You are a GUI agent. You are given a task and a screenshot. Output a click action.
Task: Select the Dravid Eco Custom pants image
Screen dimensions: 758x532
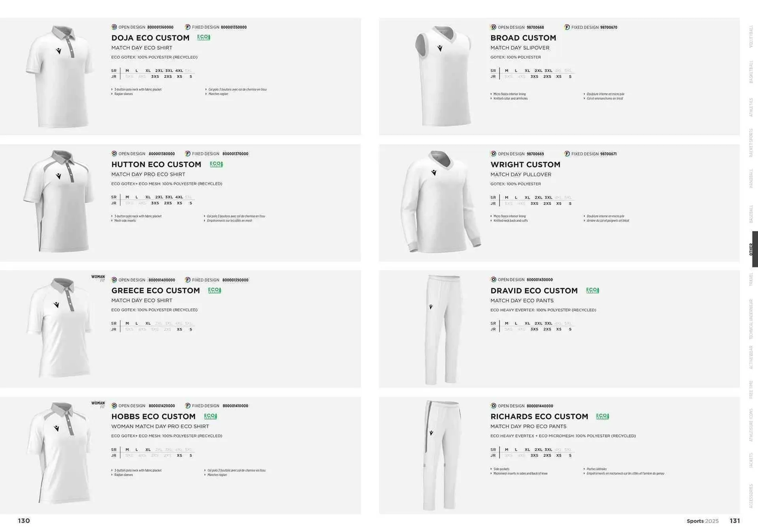tap(443, 329)
